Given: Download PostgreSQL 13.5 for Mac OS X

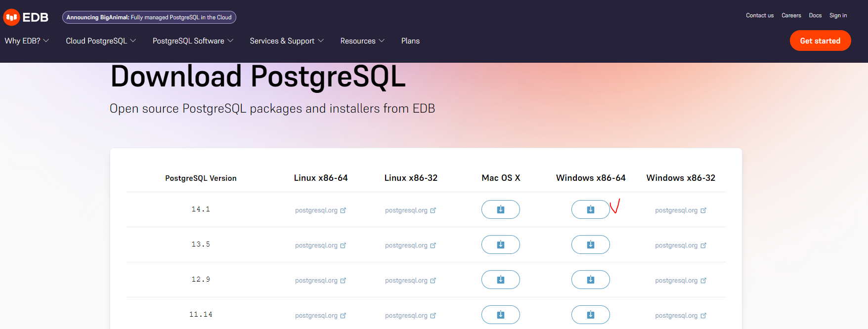Looking at the screenshot, I should [500, 245].
